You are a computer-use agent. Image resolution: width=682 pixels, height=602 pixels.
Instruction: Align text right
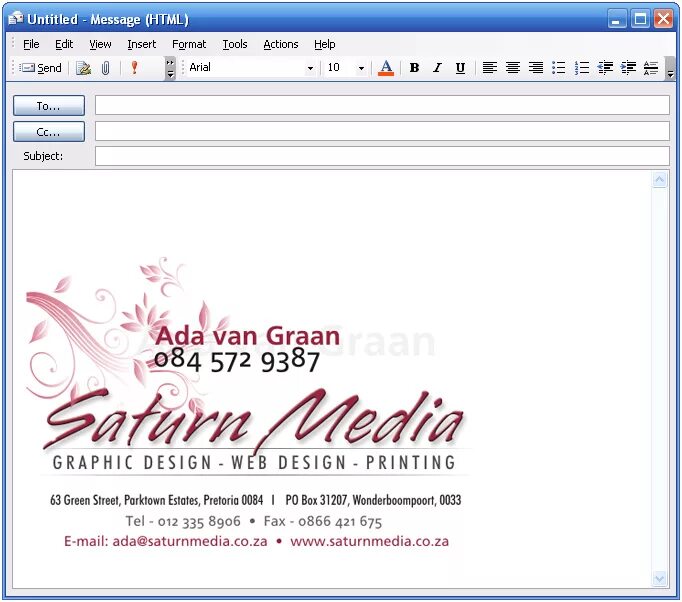(x=536, y=68)
